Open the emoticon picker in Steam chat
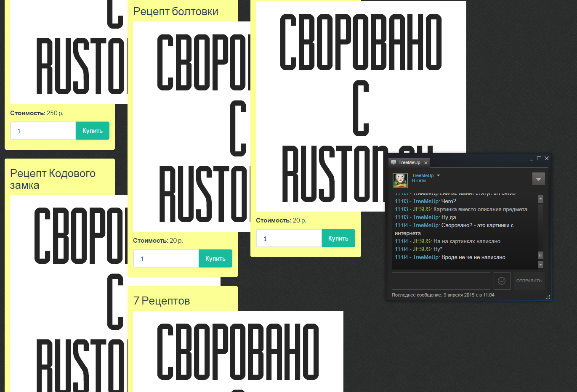Image resolution: width=577 pixels, height=392 pixels. tap(502, 281)
